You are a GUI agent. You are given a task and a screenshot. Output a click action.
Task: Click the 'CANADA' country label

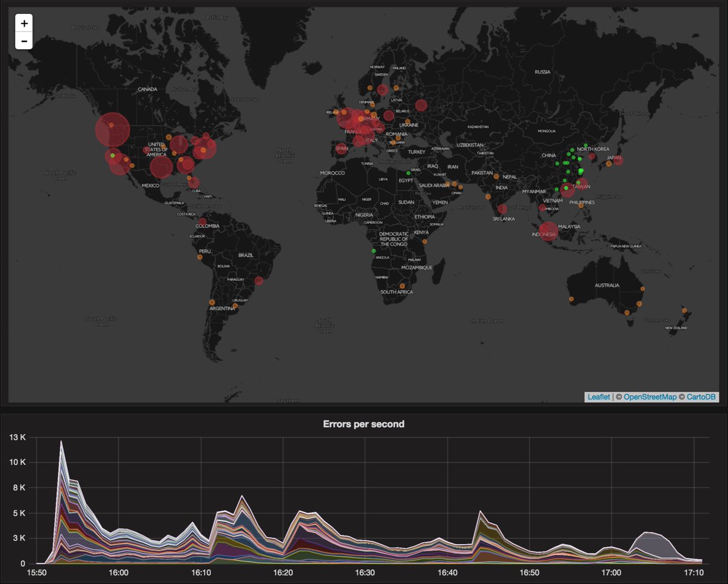147,89
